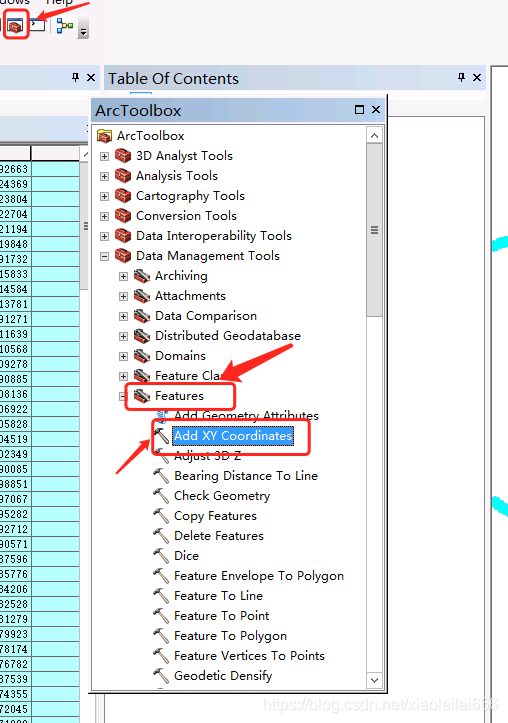Expand Analysis Tools node
Screen dimensions: 508x723
click(105, 176)
